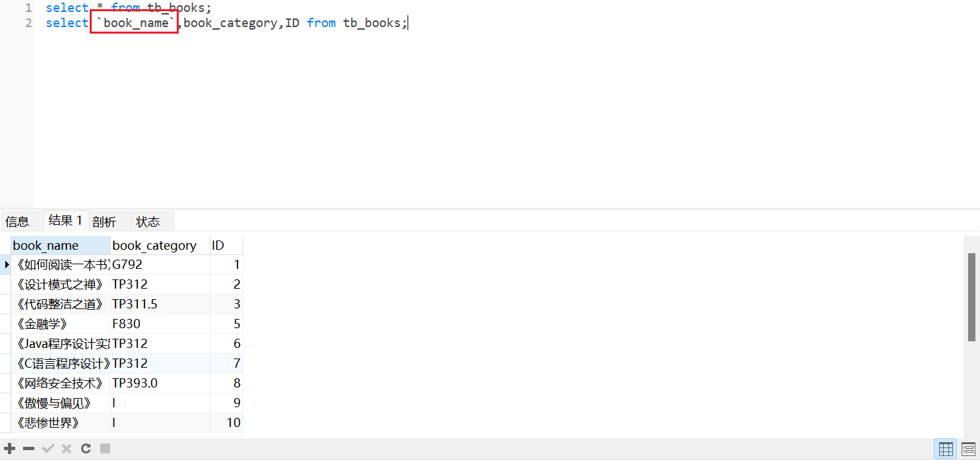Select the 《金融学》 cell
Screen dimensions: 980x460
[x=60, y=324]
